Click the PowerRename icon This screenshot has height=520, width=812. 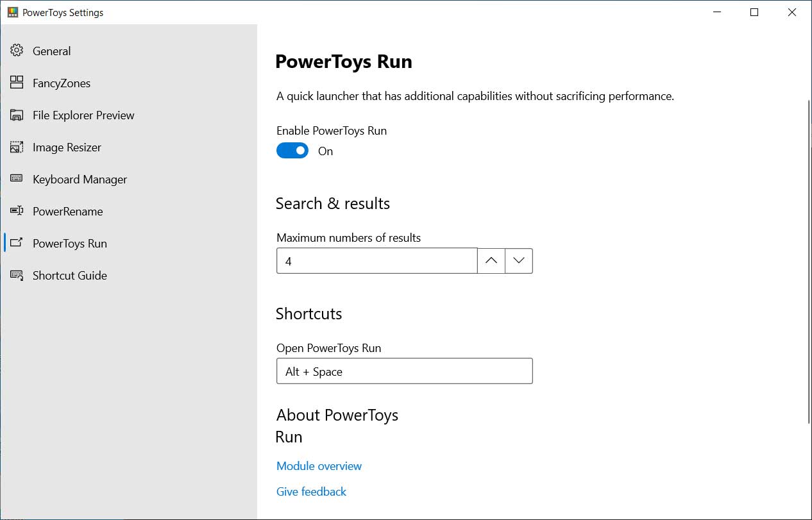tap(17, 211)
